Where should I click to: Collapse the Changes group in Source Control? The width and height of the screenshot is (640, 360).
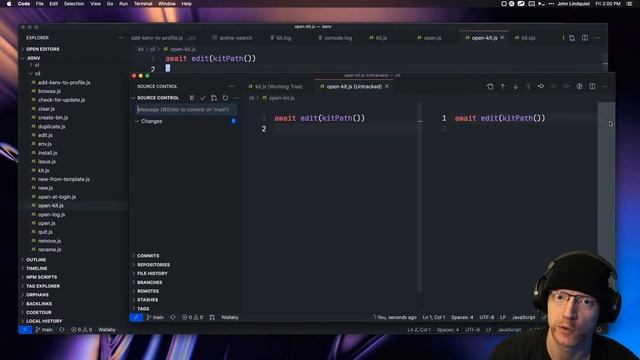tap(151, 121)
